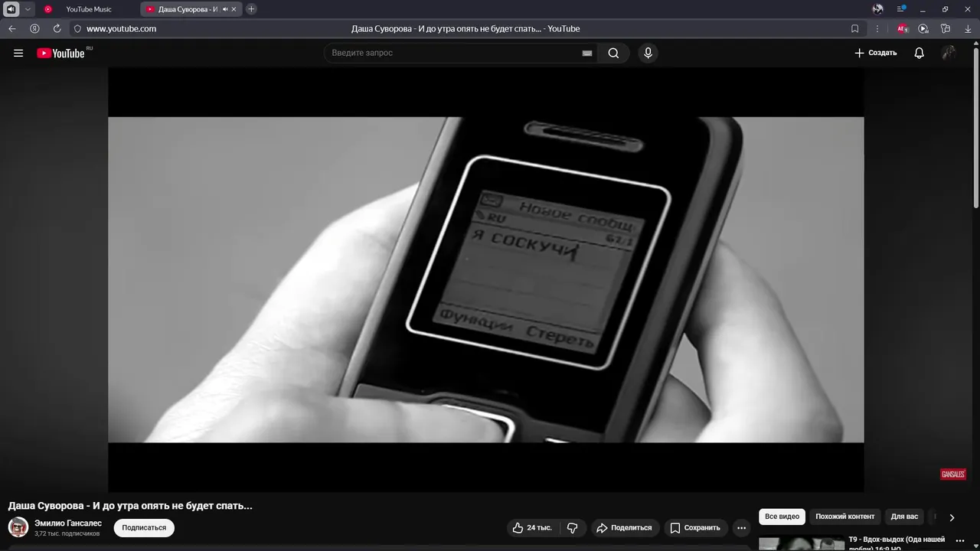Close the Даша Суворова tab
The height and width of the screenshot is (551, 980).
point(234,9)
